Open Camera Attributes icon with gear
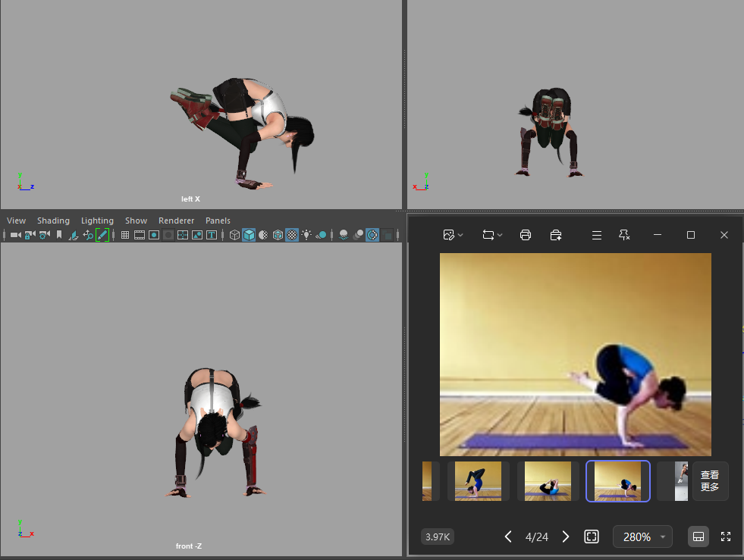 click(x=45, y=235)
